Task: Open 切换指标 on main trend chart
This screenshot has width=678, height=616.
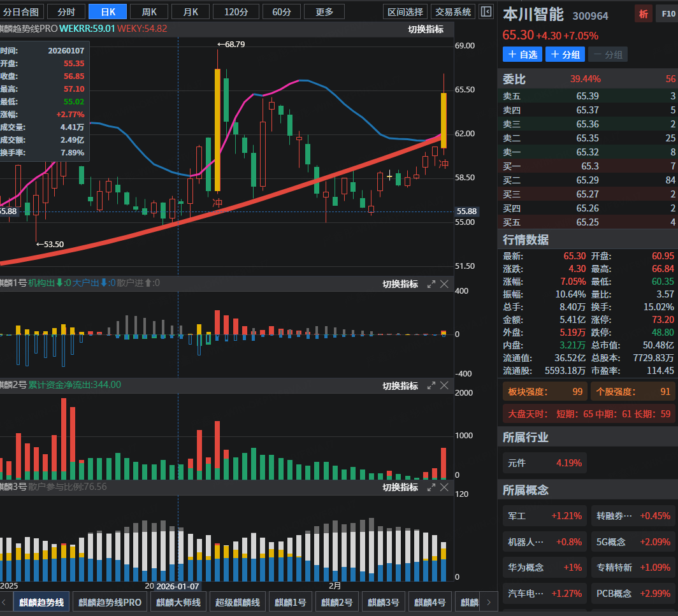Action: 426,29
